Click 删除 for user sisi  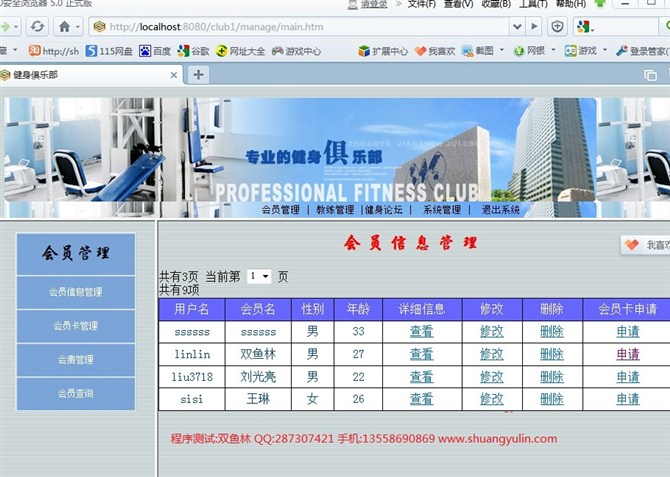[552, 399]
